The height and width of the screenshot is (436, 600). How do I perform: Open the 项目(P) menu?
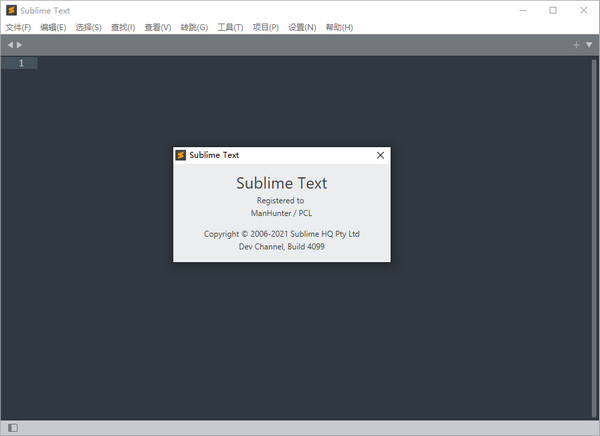tap(266, 27)
